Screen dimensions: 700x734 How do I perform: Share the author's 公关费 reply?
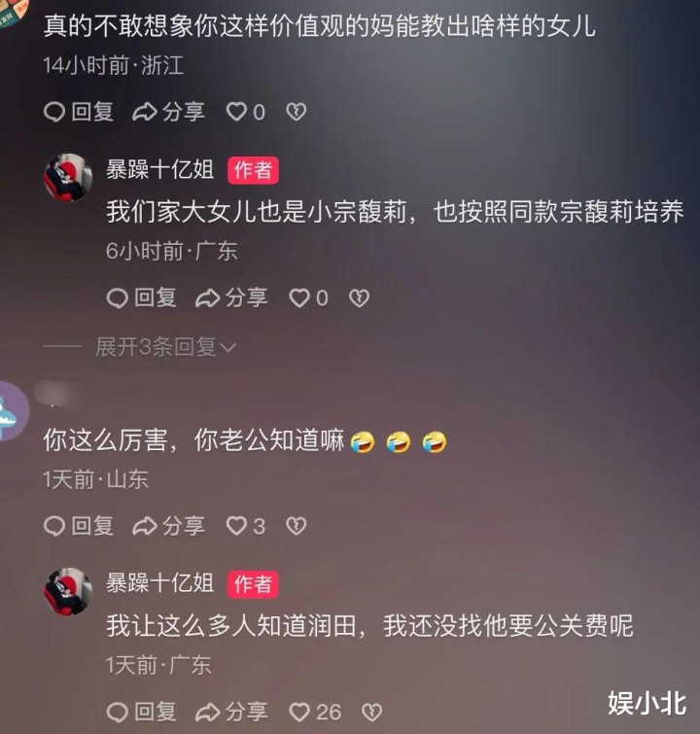tap(231, 712)
